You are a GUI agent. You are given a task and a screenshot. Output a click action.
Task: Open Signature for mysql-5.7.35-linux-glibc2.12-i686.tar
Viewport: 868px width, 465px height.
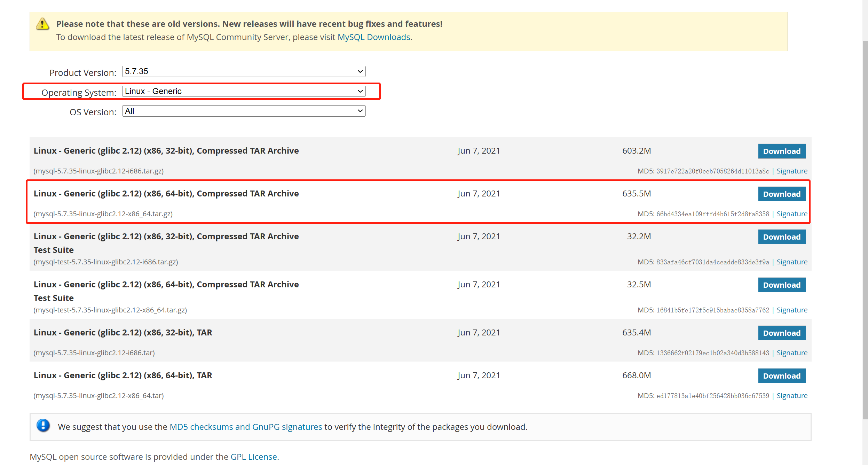click(x=792, y=353)
